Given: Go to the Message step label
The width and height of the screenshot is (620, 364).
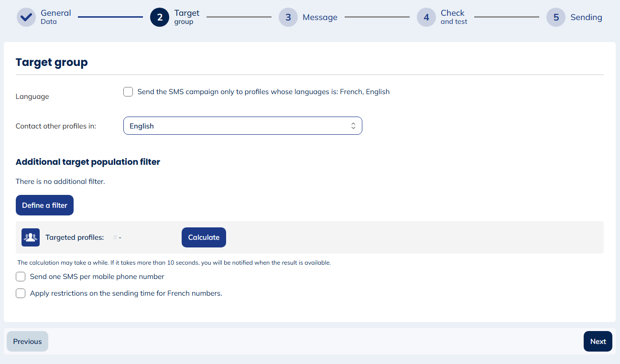Looking at the screenshot, I should coord(320,17).
